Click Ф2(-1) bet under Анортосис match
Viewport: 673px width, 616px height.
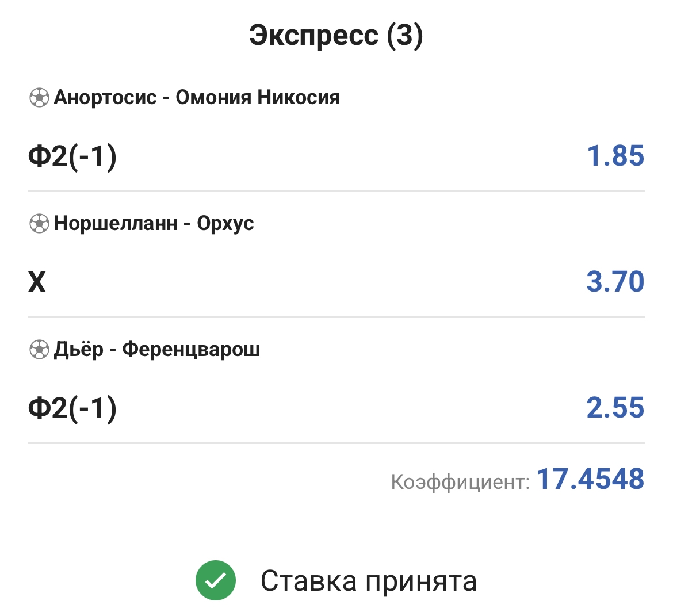point(72,156)
